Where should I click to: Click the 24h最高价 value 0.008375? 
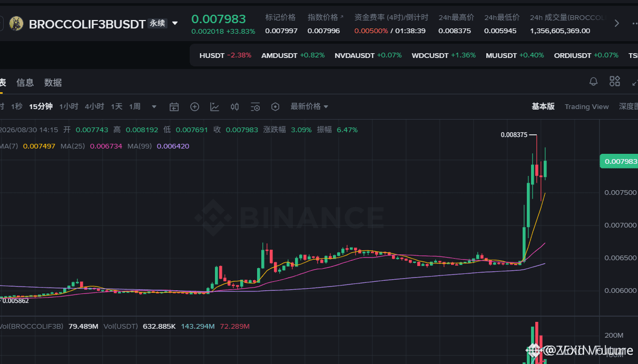coord(455,31)
